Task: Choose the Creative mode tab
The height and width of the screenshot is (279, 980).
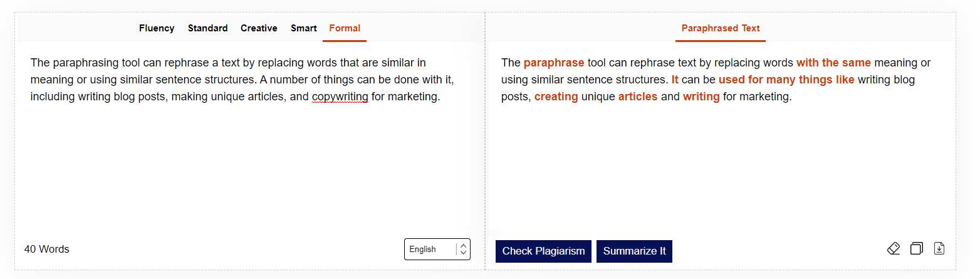Action: point(259,28)
